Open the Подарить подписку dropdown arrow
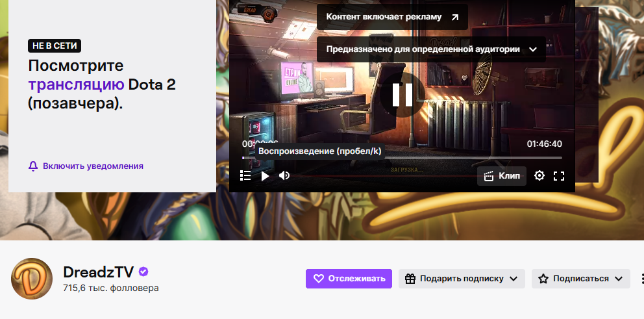Image resolution: width=644 pixels, height=319 pixels. pyautogui.click(x=513, y=279)
